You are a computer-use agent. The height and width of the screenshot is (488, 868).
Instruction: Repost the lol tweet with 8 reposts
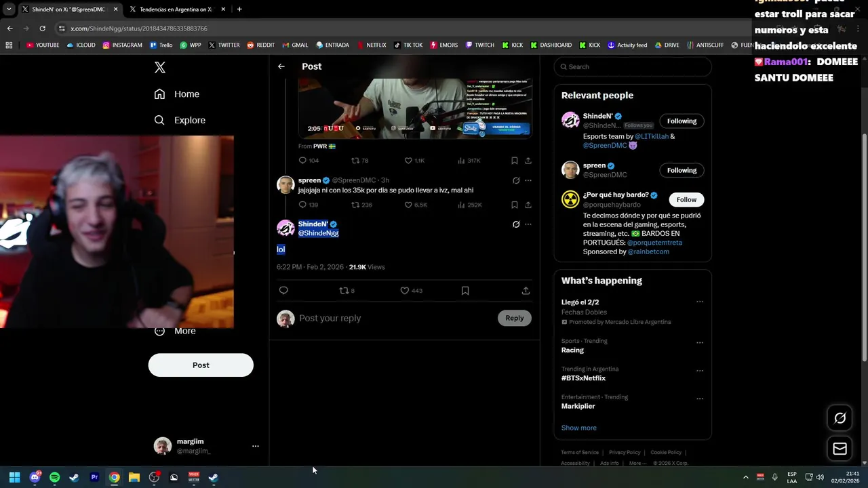tap(344, 291)
